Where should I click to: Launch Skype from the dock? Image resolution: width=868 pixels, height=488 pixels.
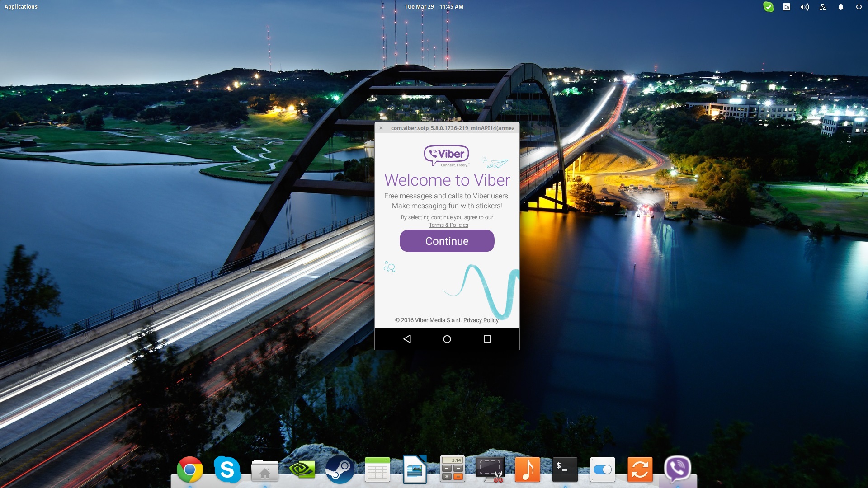[227, 470]
